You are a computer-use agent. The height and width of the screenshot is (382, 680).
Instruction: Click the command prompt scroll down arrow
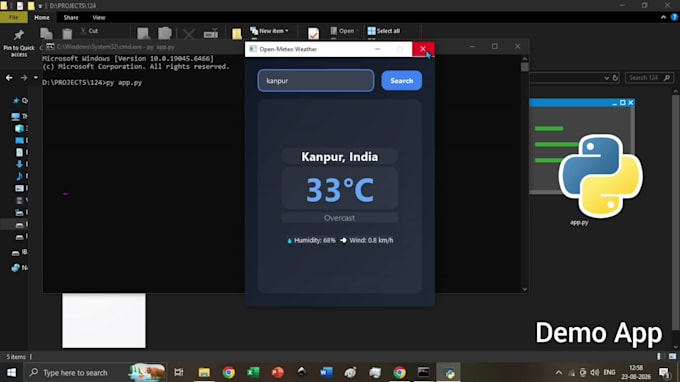525,289
